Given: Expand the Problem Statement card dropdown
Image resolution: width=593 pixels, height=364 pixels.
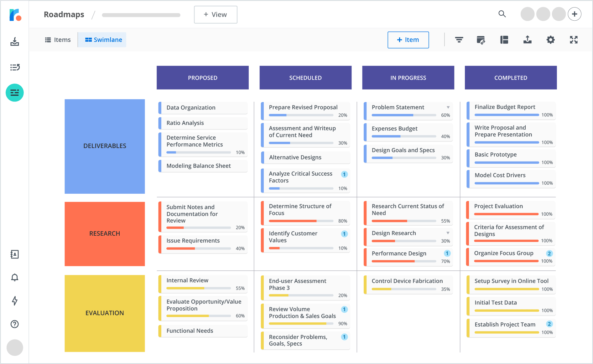Looking at the screenshot, I should (448, 107).
